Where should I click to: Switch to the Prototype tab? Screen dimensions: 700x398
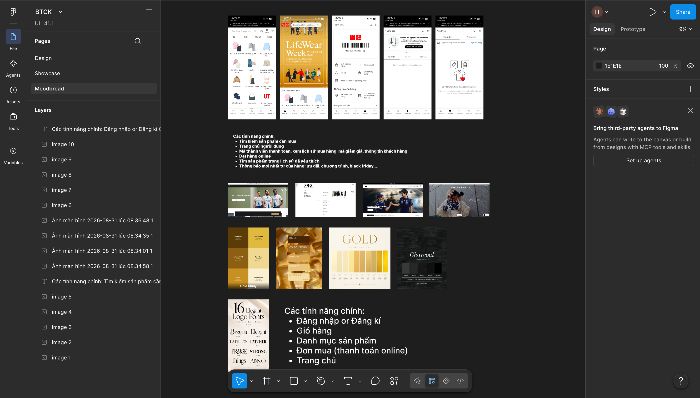[633, 29]
